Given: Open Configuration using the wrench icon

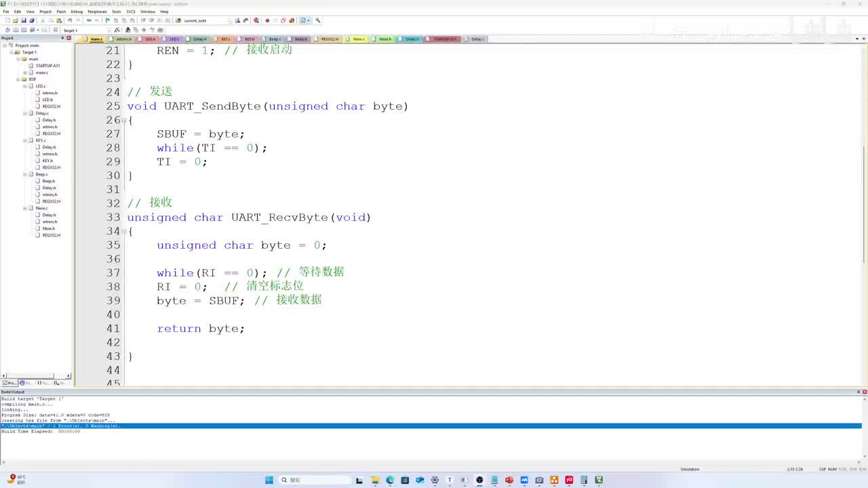Looking at the screenshot, I should click(318, 20).
